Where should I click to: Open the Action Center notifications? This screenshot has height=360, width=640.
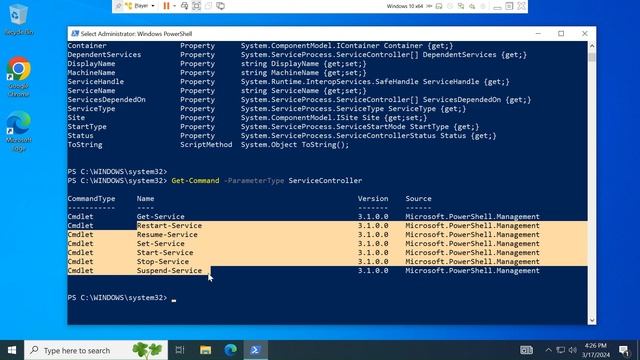(624, 350)
